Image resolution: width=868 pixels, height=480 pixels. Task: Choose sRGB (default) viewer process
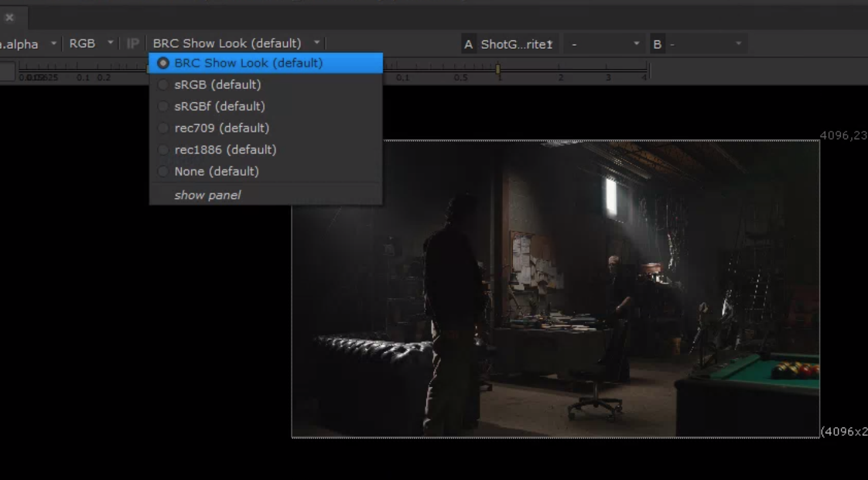[217, 84]
